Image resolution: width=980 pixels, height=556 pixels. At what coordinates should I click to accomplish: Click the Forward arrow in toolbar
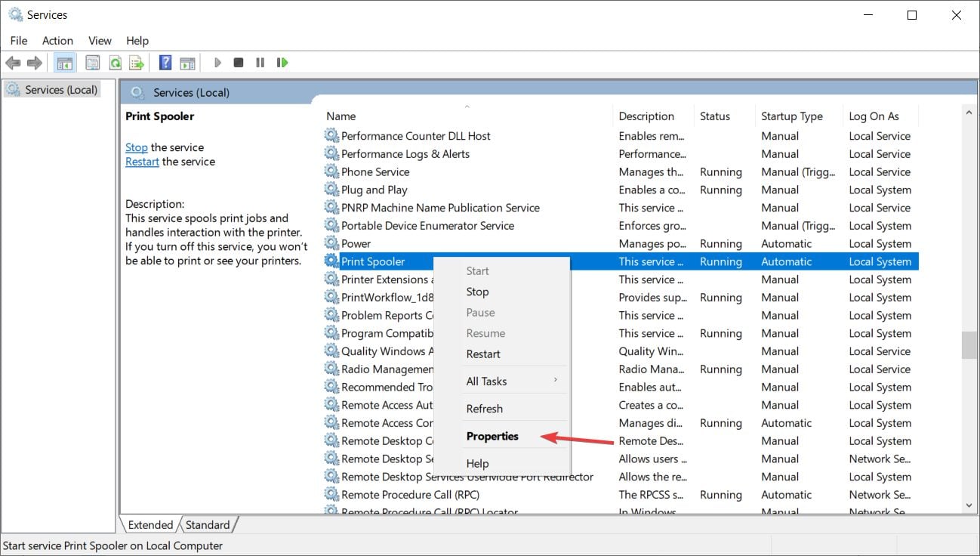[34, 63]
